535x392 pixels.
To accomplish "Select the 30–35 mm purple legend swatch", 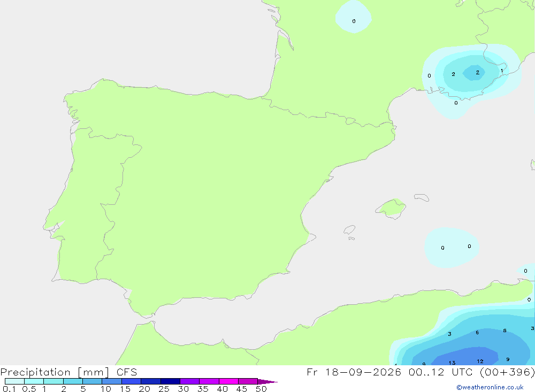I will 190,381.
